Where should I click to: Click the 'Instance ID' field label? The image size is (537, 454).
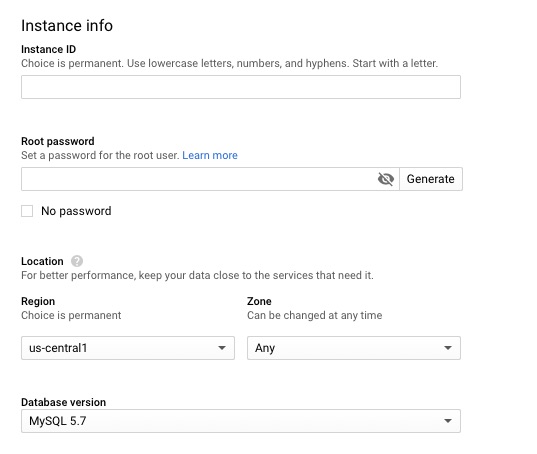coord(48,49)
